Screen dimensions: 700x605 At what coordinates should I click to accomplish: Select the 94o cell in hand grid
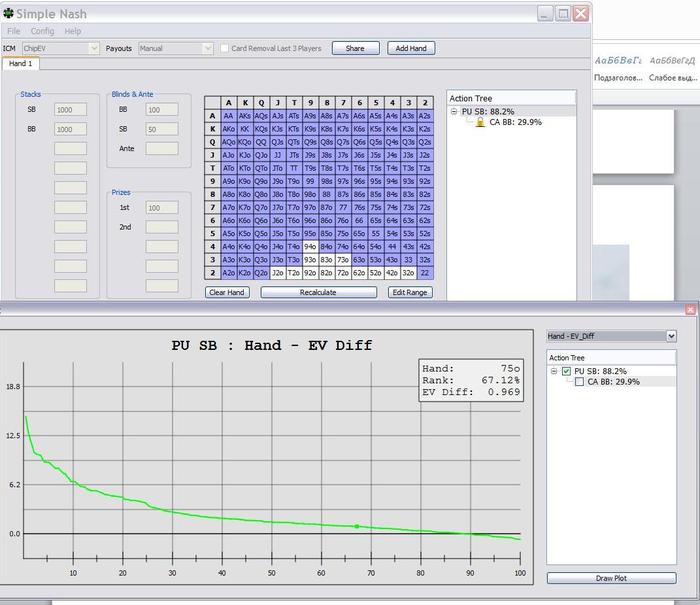point(310,246)
